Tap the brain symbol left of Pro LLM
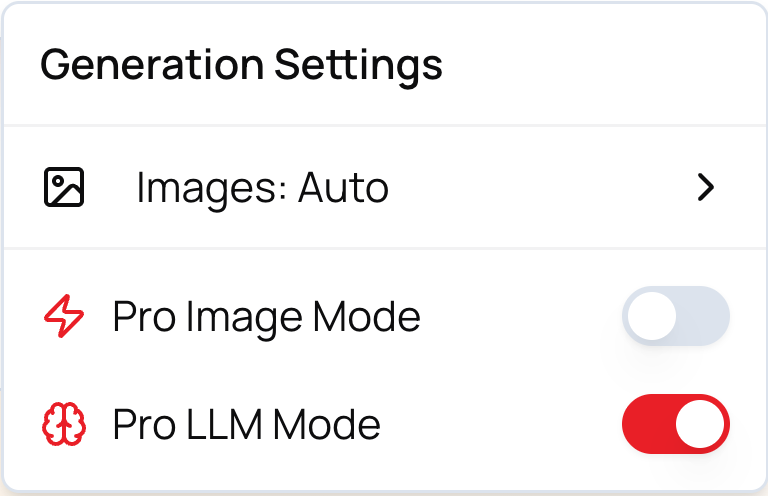 pyautogui.click(x=64, y=426)
